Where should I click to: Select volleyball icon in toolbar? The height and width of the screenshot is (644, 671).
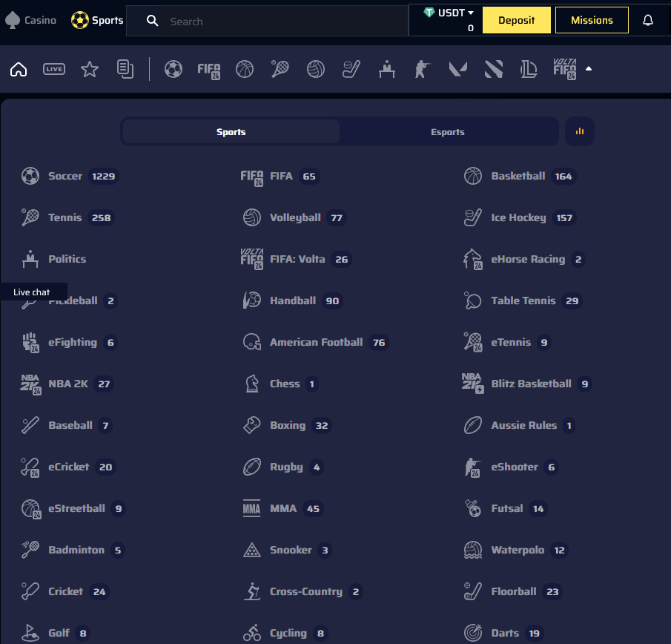tap(315, 69)
